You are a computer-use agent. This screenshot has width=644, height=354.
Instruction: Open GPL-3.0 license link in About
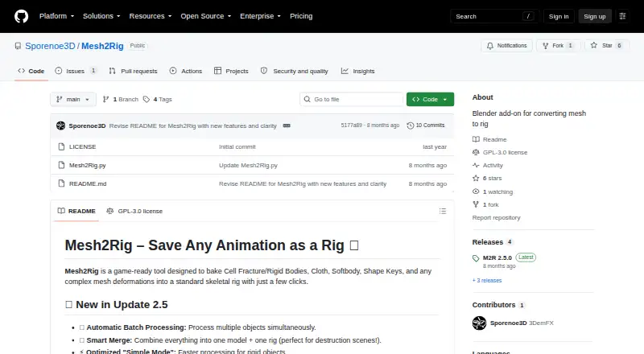point(500,152)
